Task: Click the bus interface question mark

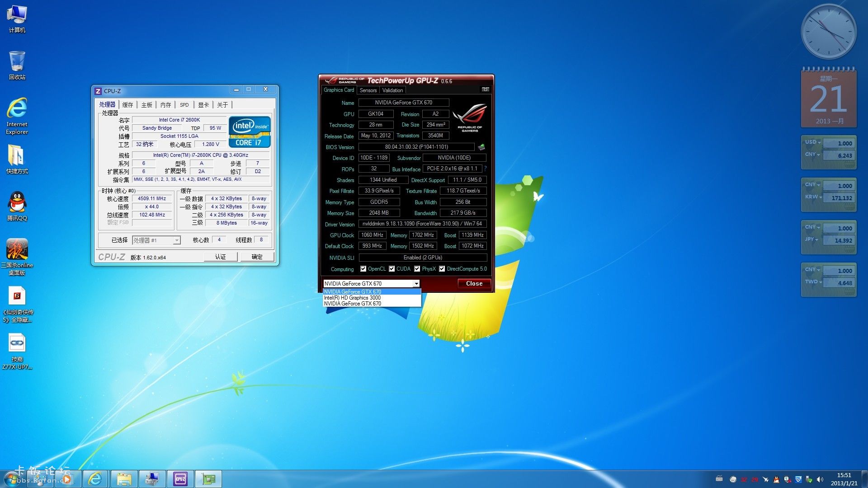Action: 485,169
